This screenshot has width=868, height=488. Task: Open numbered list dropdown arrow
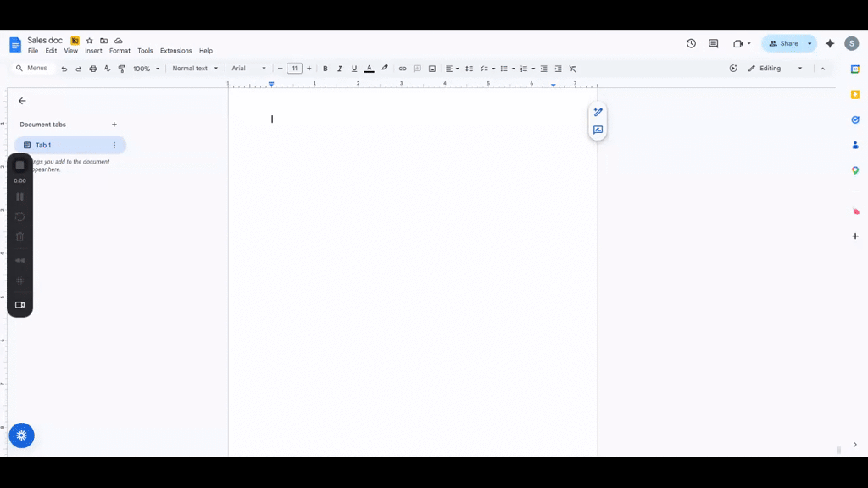(533, 69)
